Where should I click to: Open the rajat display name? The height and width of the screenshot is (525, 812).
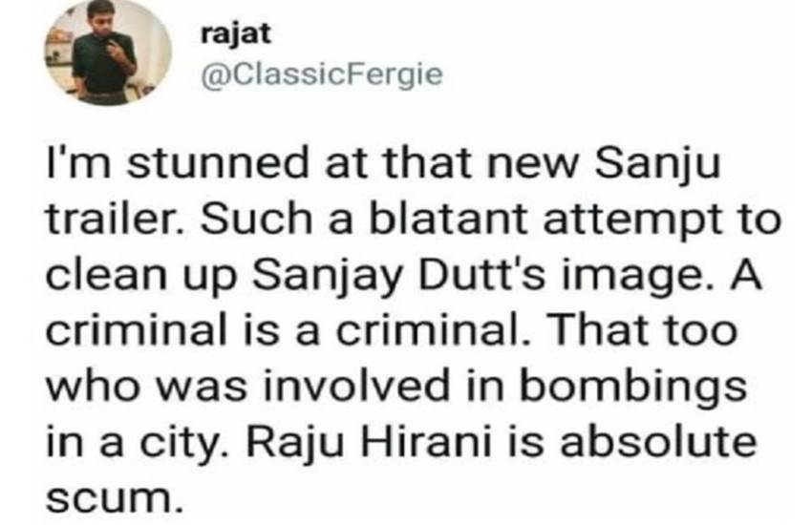[x=225, y=34]
